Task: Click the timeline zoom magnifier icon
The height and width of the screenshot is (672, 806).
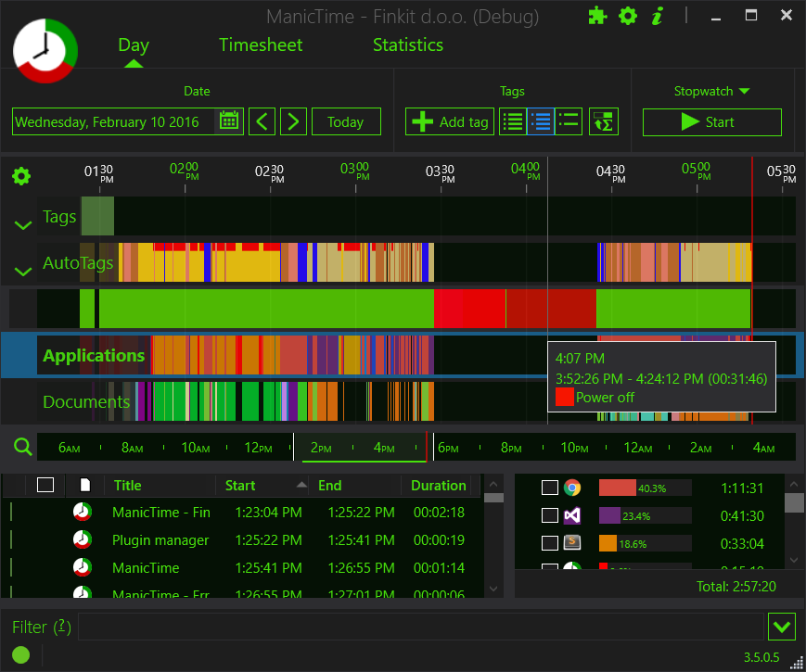Action: [x=22, y=447]
